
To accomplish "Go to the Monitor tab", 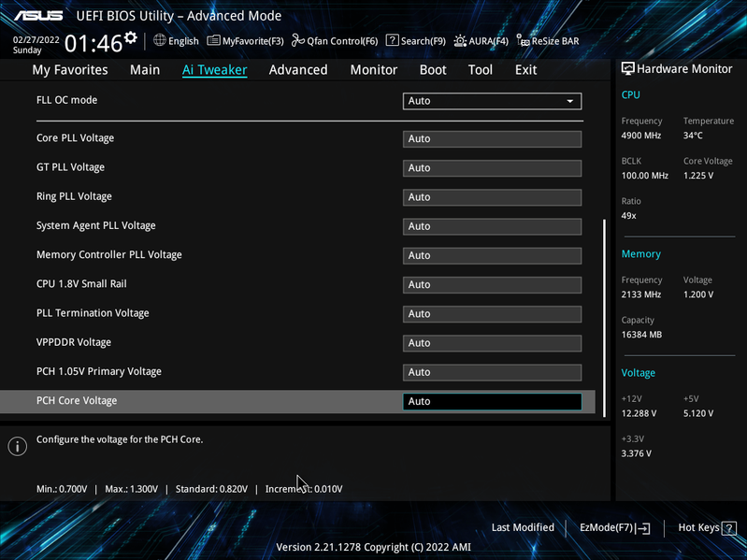I will click(374, 70).
